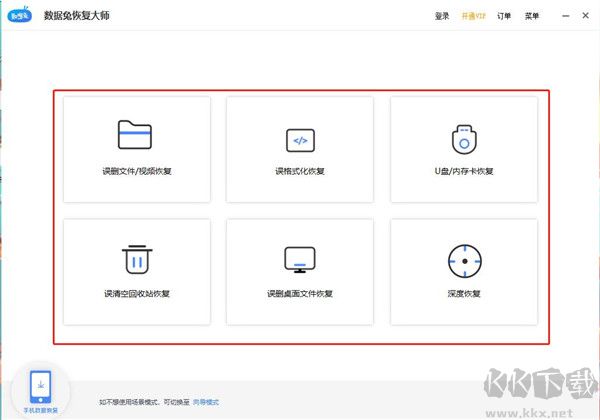600x420 pixels.
Task: Click the 数据兔恢复大师 title text
Action: [77, 15]
